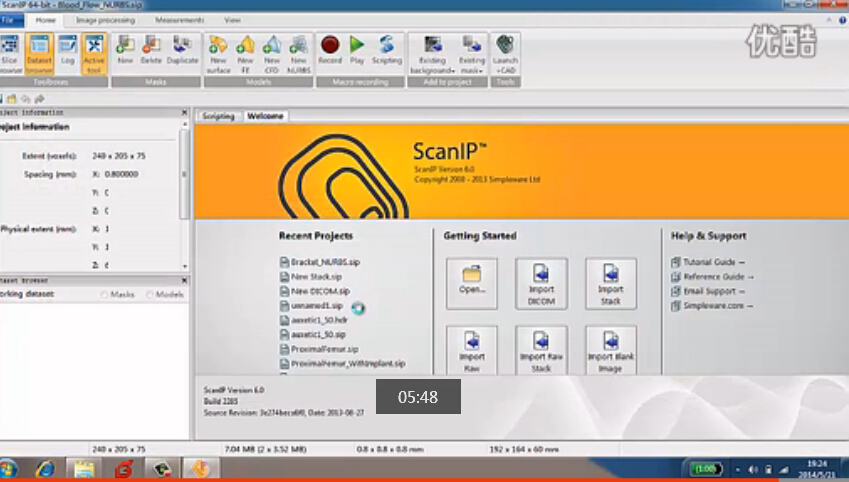Play the recorded macro
Screen dimensions: 849x482
click(357, 50)
